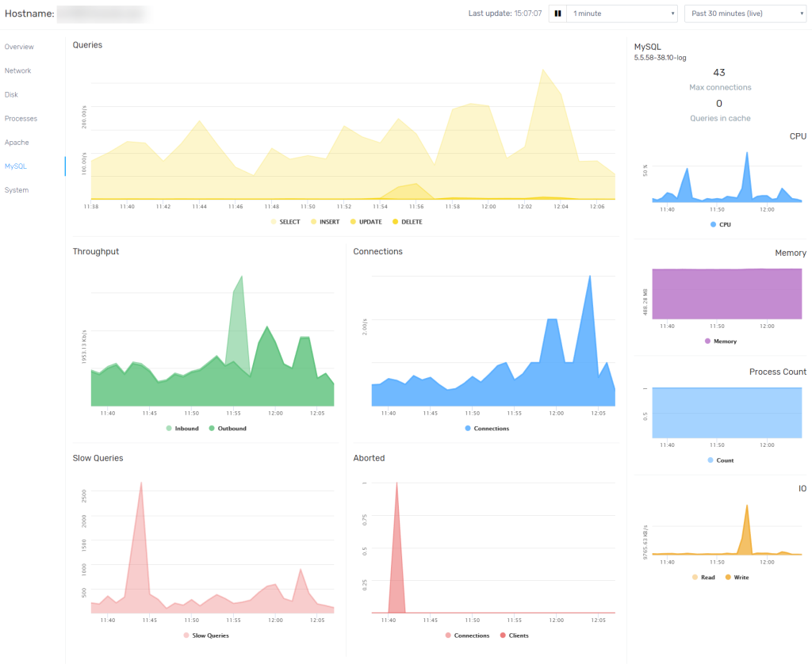The height and width of the screenshot is (668, 812).
Task: Toggle Slow Queries legend item
Action: [x=206, y=636]
